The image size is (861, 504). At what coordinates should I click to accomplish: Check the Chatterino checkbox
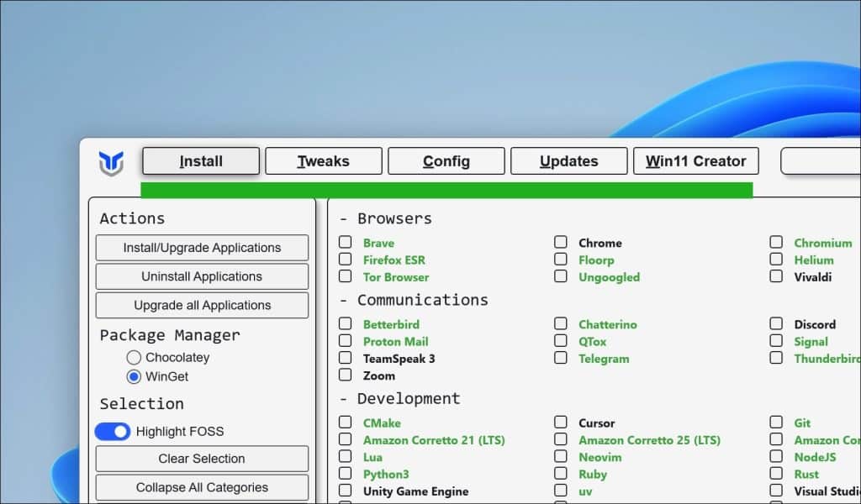click(560, 323)
